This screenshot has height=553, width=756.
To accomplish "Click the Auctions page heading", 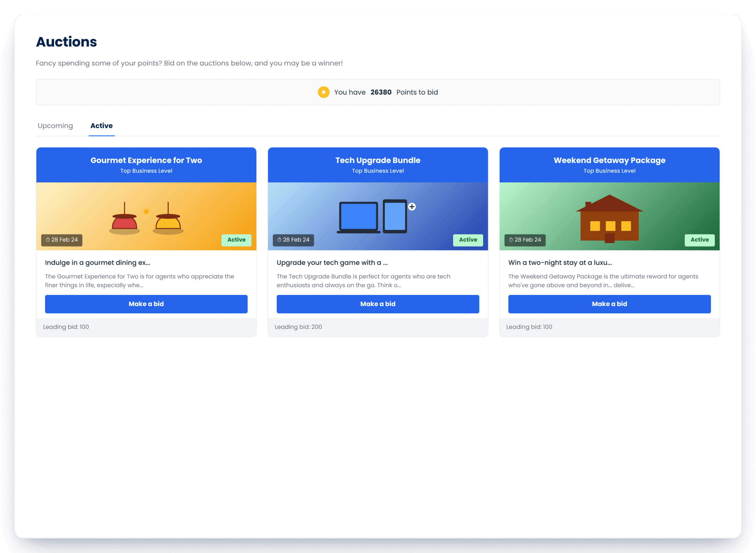I will coord(66,42).
